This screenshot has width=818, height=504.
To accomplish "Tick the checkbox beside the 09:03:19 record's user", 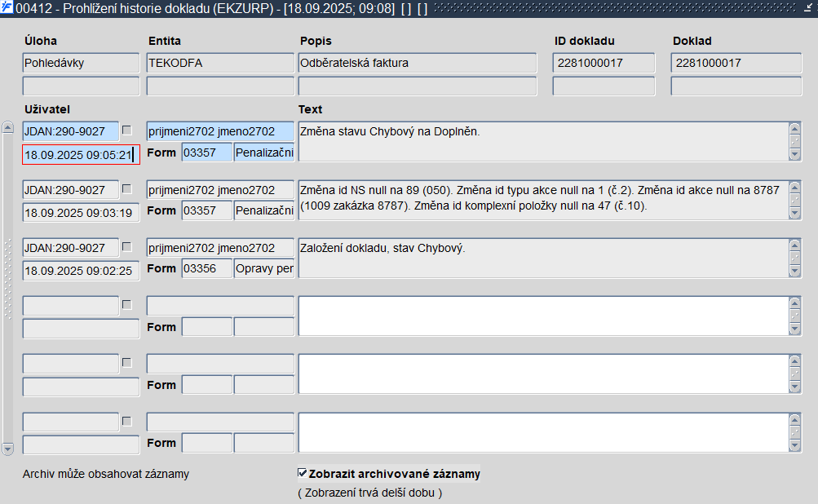I will (126, 189).
